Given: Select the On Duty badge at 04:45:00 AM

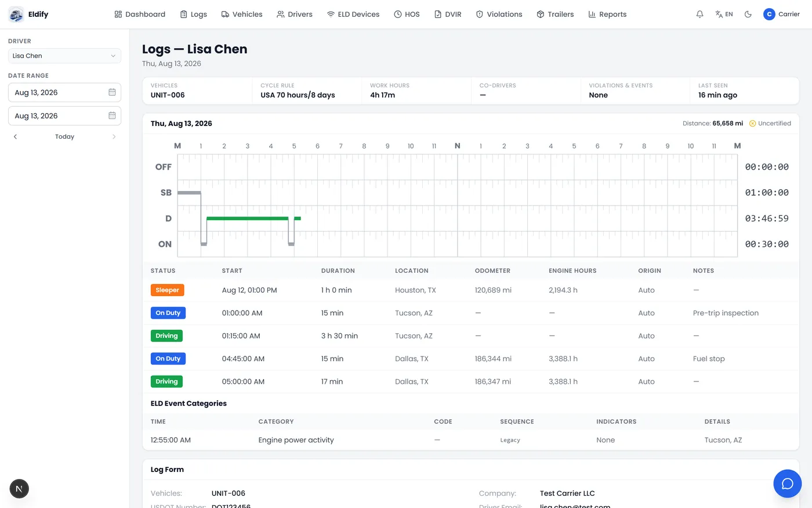Looking at the screenshot, I should point(168,359).
